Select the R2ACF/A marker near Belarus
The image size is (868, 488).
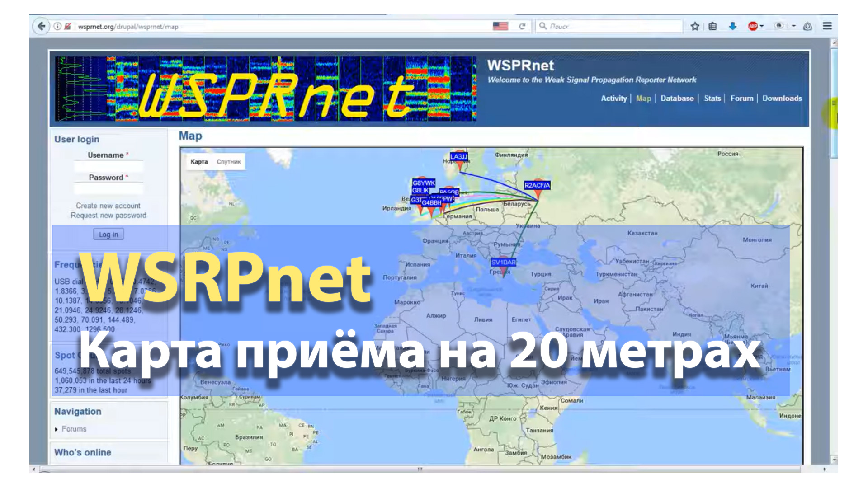point(537,184)
